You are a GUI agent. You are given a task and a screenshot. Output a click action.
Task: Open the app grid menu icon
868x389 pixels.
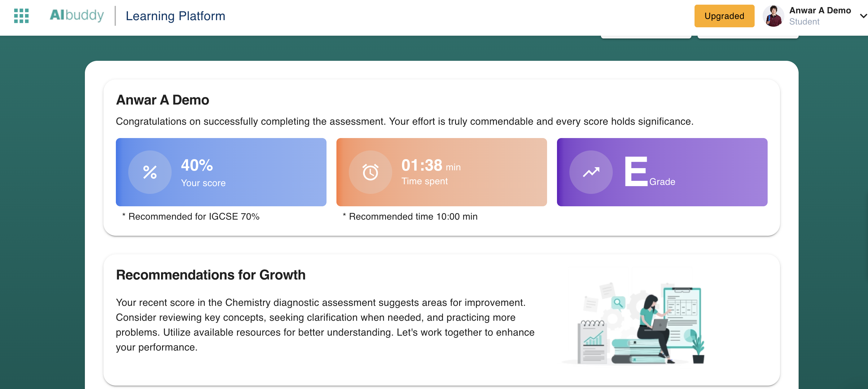[x=21, y=16]
